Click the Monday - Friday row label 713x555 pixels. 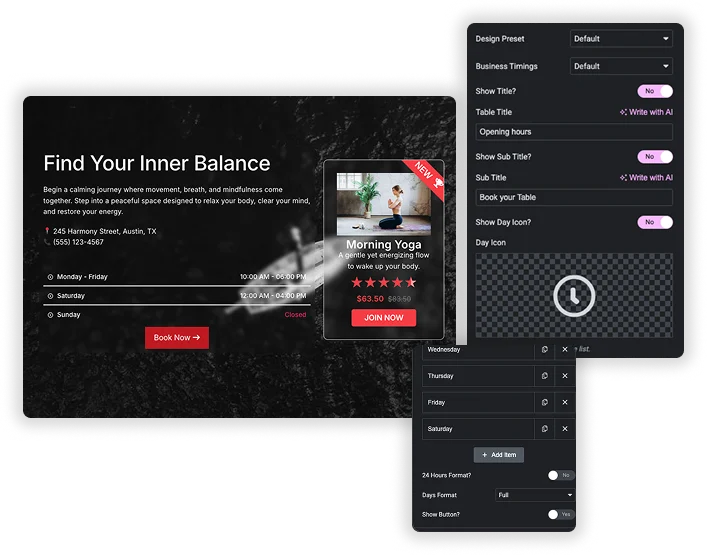[x=82, y=277]
